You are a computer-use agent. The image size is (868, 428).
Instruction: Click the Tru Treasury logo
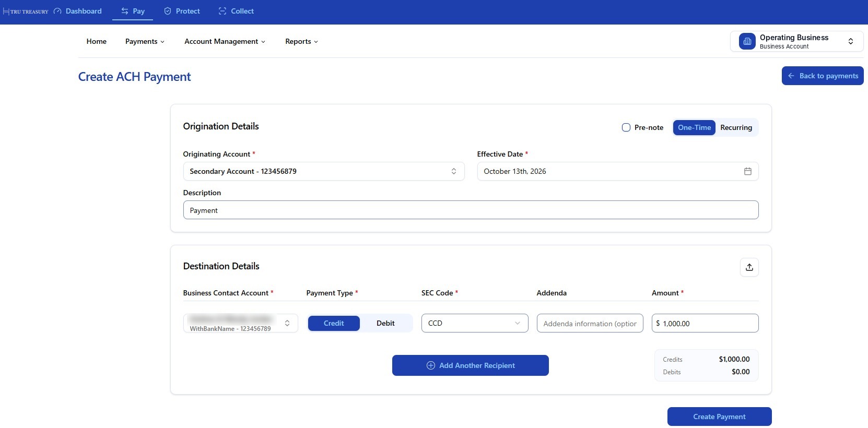click(26, 11)
